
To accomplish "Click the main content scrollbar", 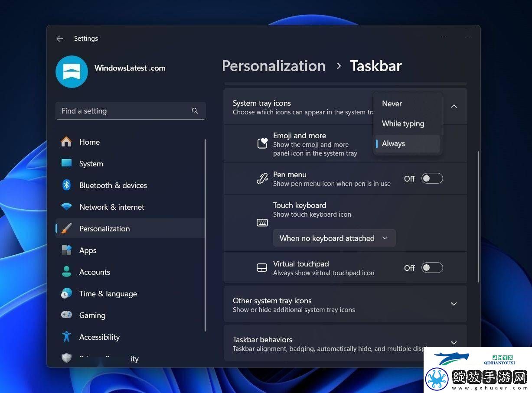I will click(x=479, y=217).
